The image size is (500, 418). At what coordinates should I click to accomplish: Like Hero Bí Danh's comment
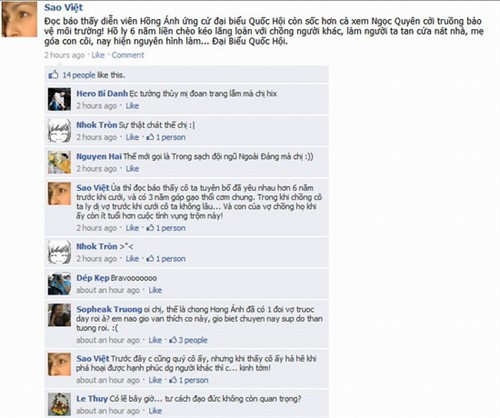132,106
